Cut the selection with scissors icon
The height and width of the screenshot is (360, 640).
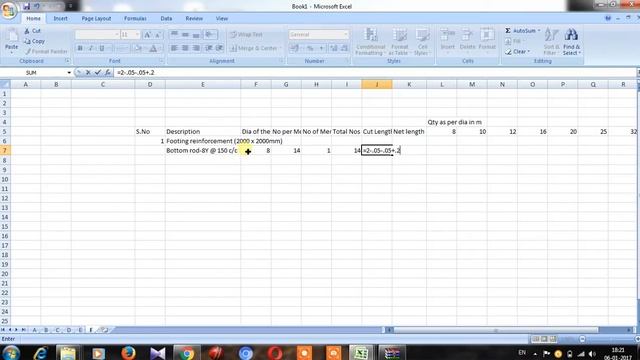32,31
